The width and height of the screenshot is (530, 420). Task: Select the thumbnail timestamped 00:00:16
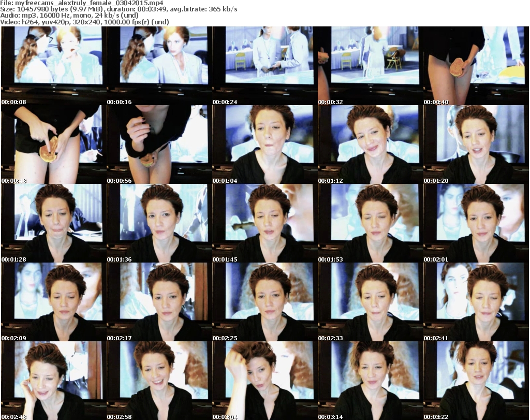[x=159, y=66]
